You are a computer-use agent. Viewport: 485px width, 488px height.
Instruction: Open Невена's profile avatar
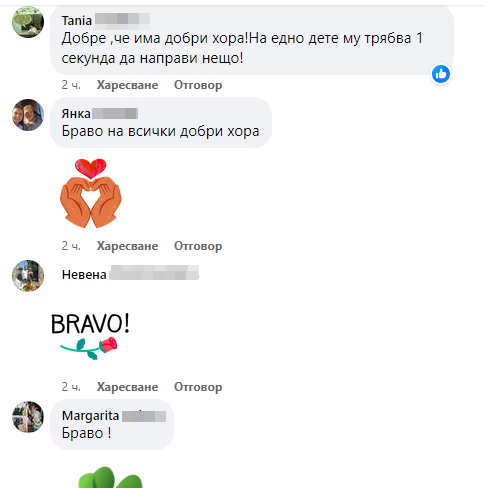point(28,276)
